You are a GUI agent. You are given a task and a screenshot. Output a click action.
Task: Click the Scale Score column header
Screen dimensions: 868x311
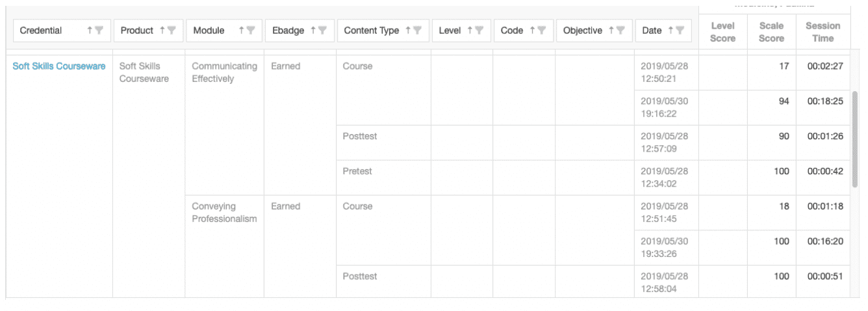pos(771,32)
